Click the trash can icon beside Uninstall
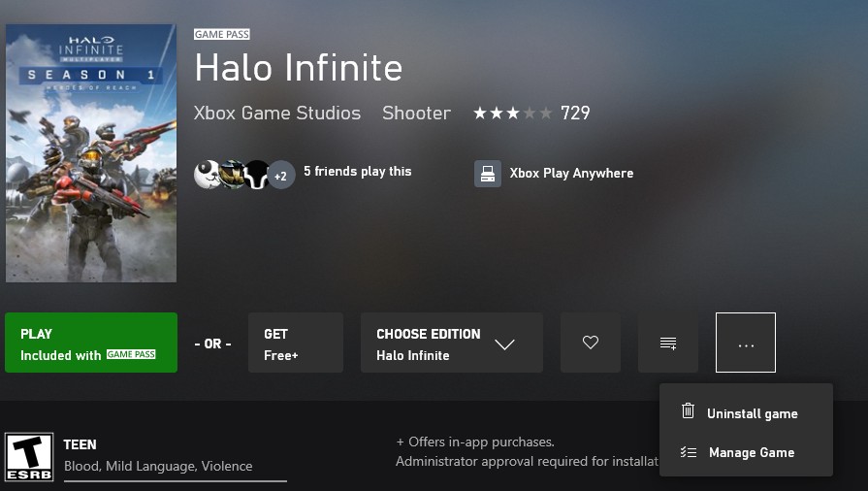Image resolution: width=868 pixels, height=491 pixels. coord(688,411)
